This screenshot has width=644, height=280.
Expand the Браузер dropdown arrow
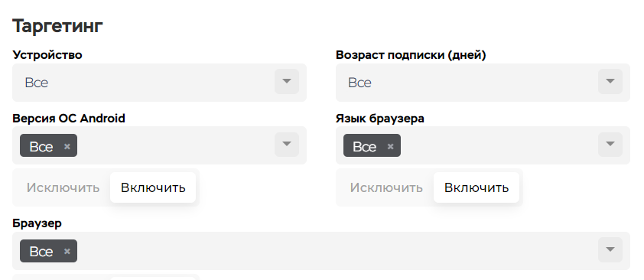[610, 250]
